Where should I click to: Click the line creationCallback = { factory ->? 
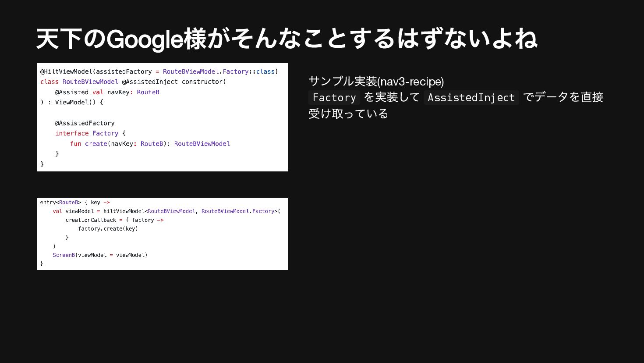(x=114, y=220)
